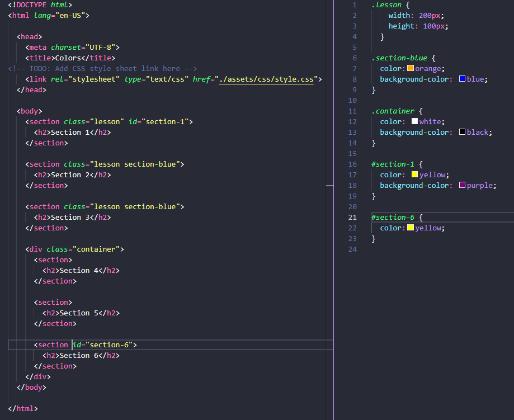Click the closing div tag
This screenshot has height=420, width=514.
click(38, 377)
